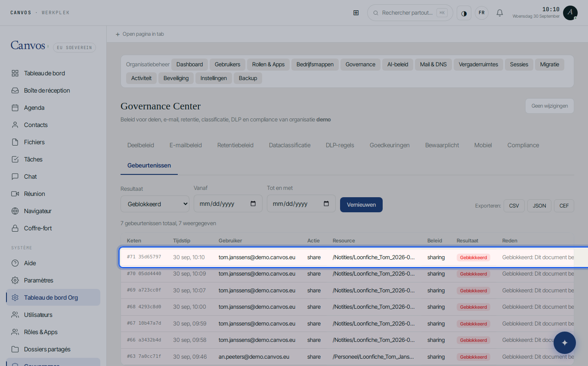Switch to the DLP-regels tab

point(340,145)
